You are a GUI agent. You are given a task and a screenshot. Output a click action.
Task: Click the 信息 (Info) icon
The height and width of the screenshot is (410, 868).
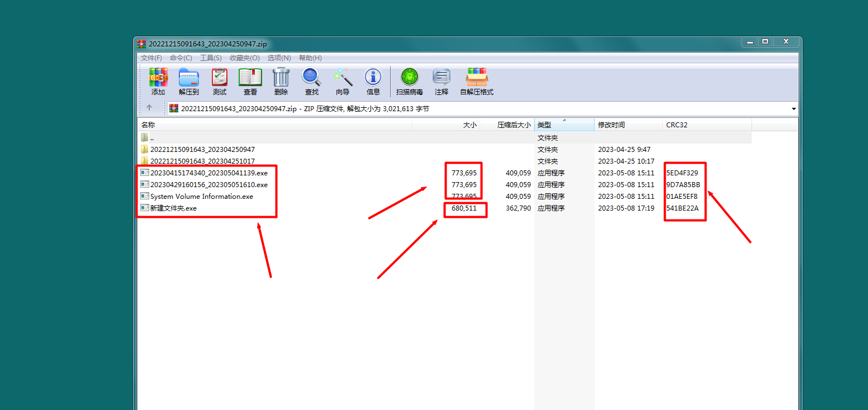point(373,77)
